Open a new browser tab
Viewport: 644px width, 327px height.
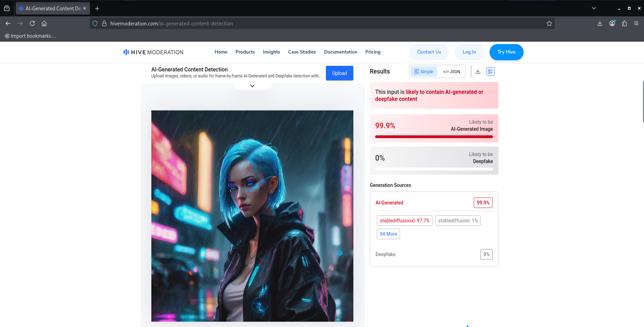pos(97,8)
